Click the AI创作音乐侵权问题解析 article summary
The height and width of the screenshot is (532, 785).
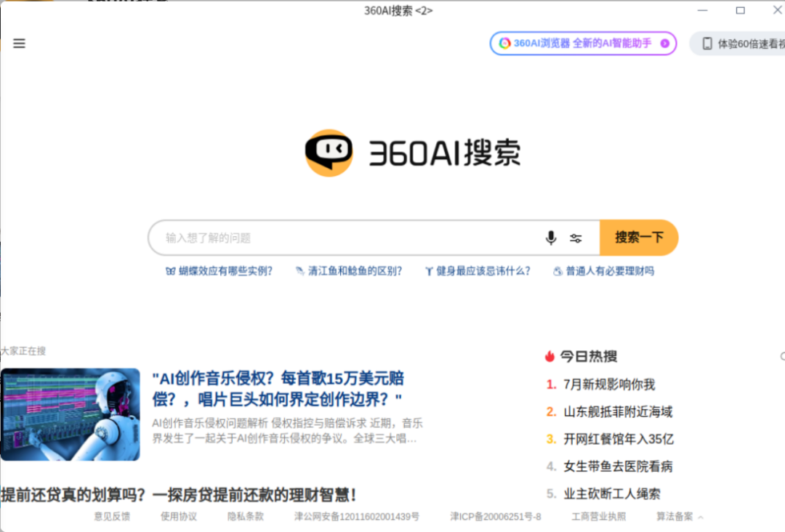tap(287, 431)
